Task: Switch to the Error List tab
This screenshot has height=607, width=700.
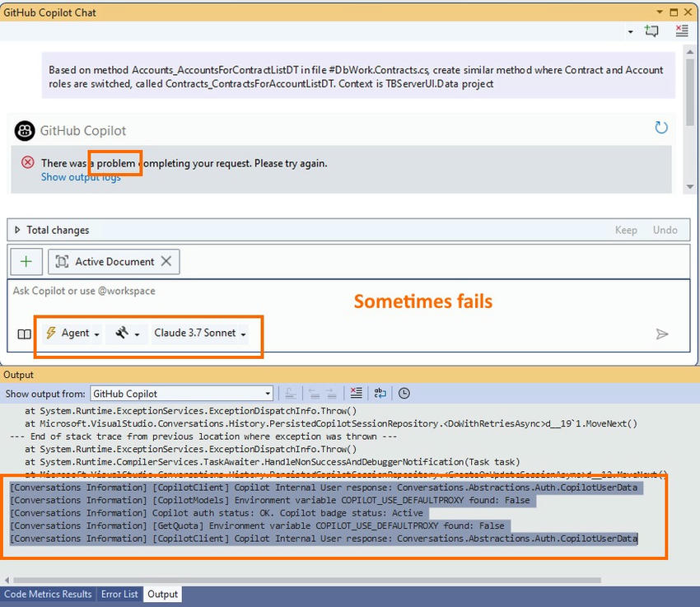Action: (x=119, y=594)
